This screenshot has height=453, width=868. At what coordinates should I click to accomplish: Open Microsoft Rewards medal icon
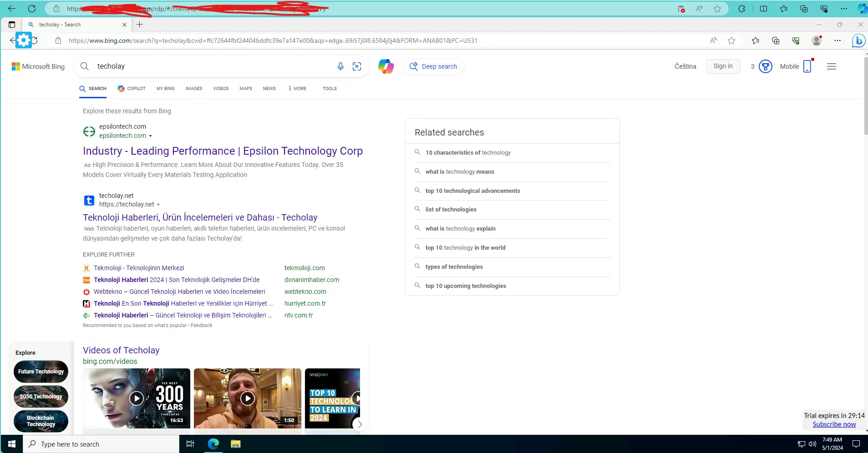(766, 66)
